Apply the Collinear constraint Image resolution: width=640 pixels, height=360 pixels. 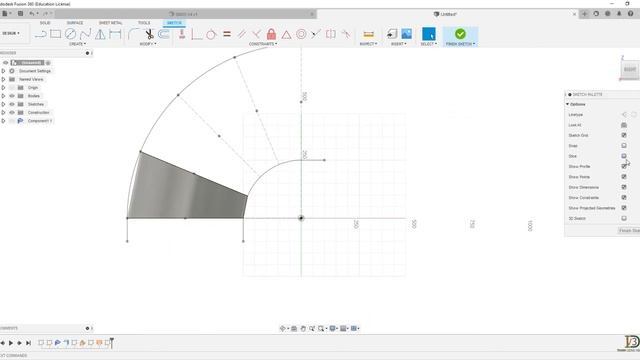pyautogui.click(x=316, y=34)
